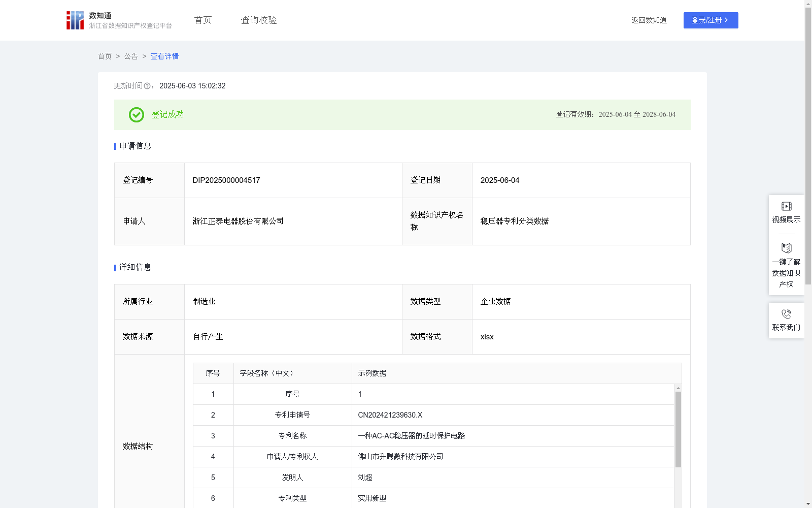Viewport: 812px width, 508px height.
Task: Select xlsx data format value
Action: (x=487, y=337)
